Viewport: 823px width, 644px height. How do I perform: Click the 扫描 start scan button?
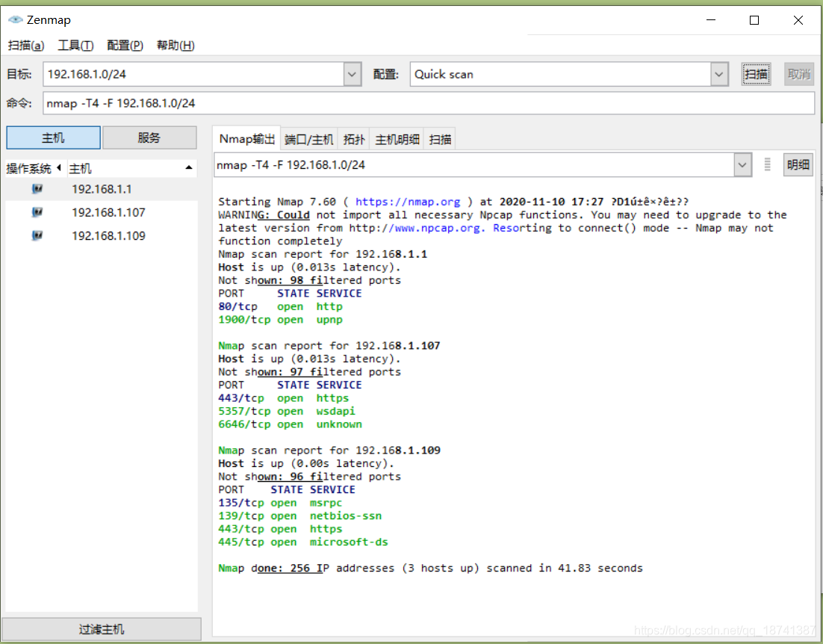(x=756, y=74)
